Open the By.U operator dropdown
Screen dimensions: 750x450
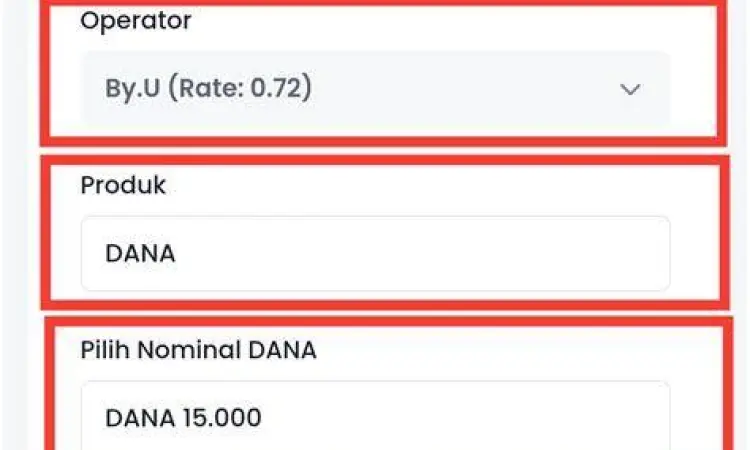375,88
